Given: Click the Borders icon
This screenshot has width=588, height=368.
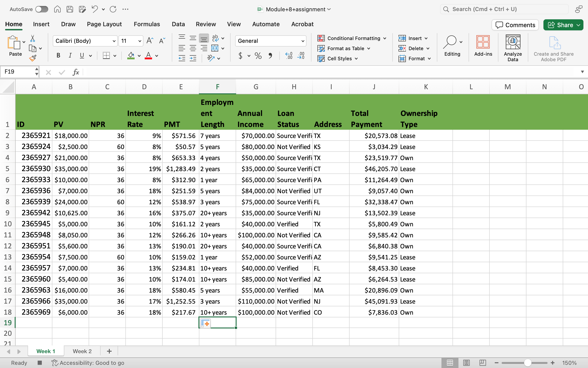Looking at the screenshot, I should coord(106,55).
